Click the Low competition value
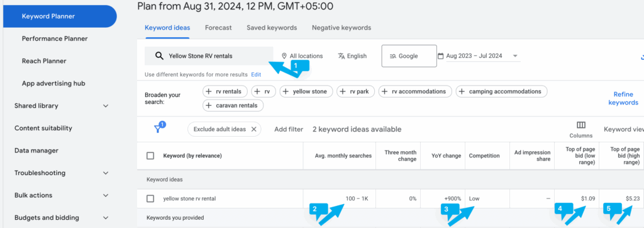The width and height of the screenshot is (644, 228). (x=474, y=199)
